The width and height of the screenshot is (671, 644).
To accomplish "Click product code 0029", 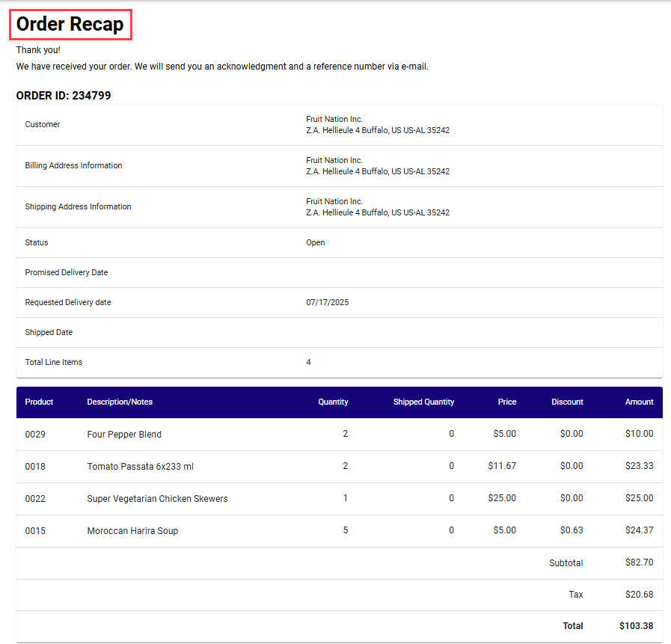I will click(35, 435).
